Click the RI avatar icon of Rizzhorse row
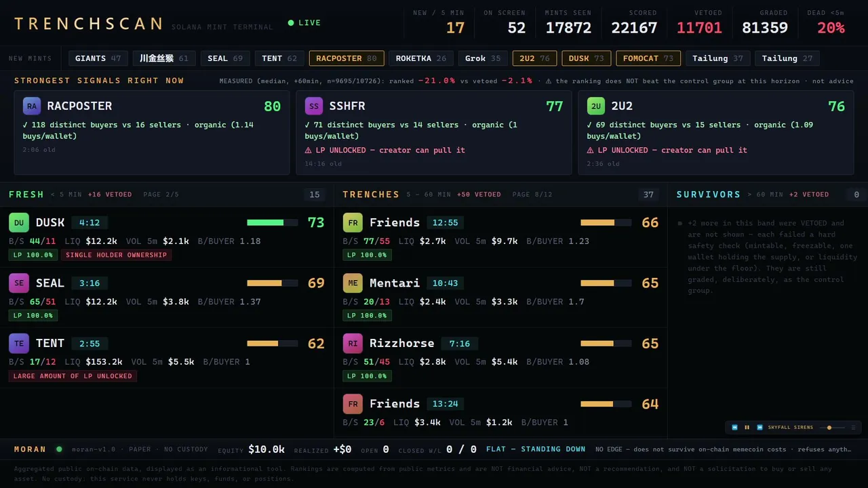The width and height of the screenshot is (868, 488). coord(353,343)
